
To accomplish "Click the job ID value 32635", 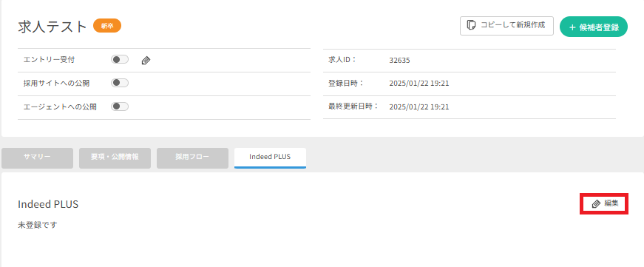I will [399, 61].
